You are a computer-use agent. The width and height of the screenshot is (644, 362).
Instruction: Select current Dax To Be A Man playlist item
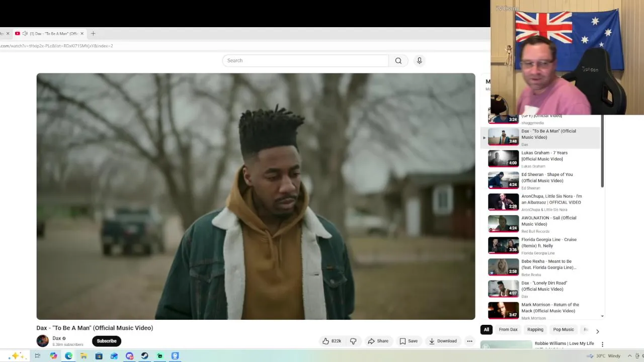[541, 137]
